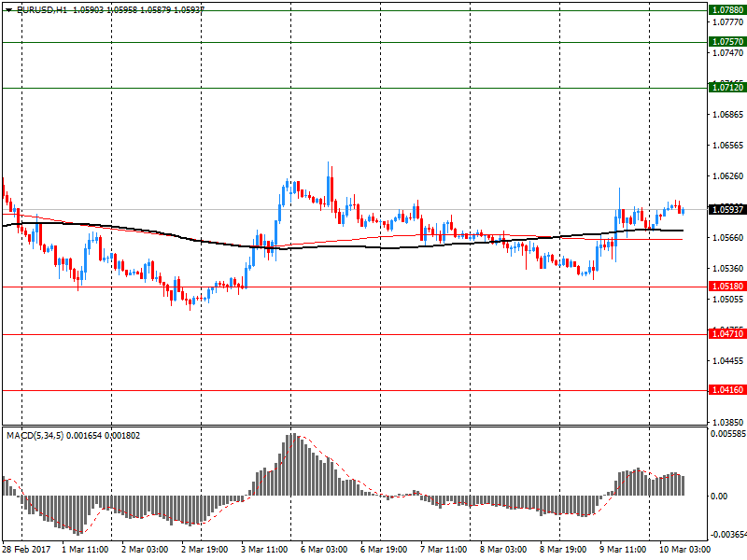Select the 6 Mar 19:00 time label
Viewport: 747px width, 560px height.
point(384,550)
